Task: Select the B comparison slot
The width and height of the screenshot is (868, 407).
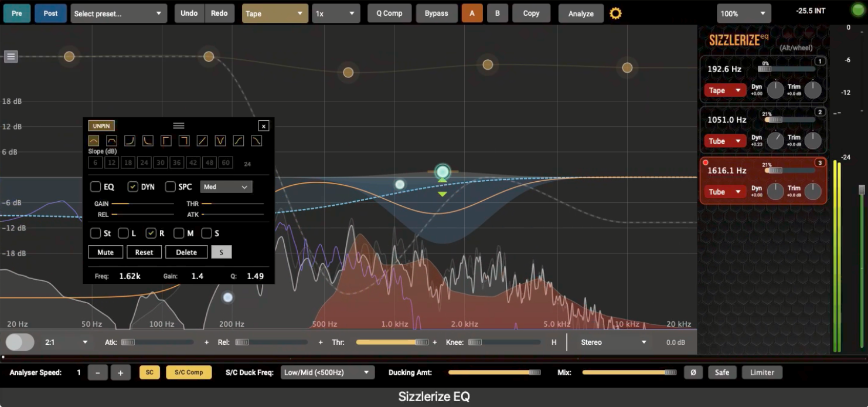Action: click(x=498, y=13)
